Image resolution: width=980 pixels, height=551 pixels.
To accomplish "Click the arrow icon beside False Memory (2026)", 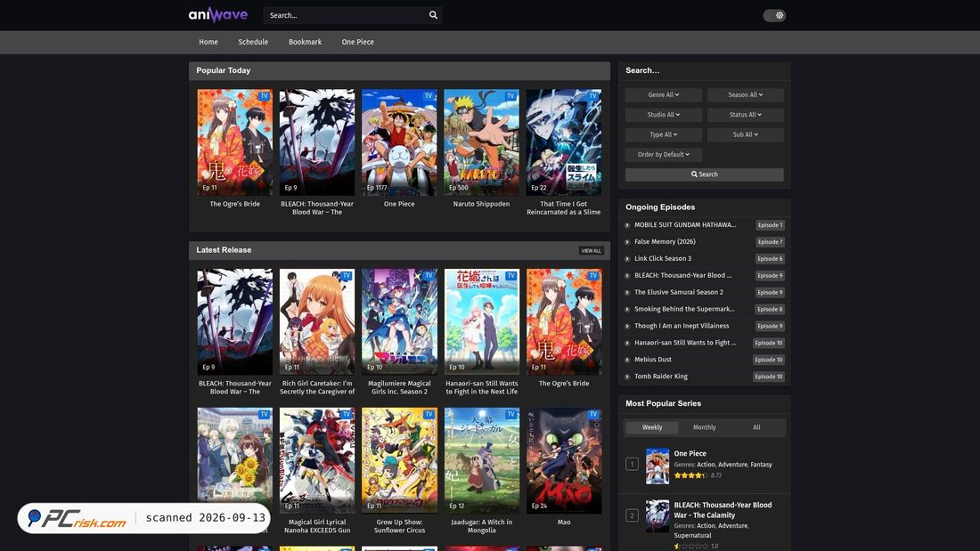I will tap(627, 242).
